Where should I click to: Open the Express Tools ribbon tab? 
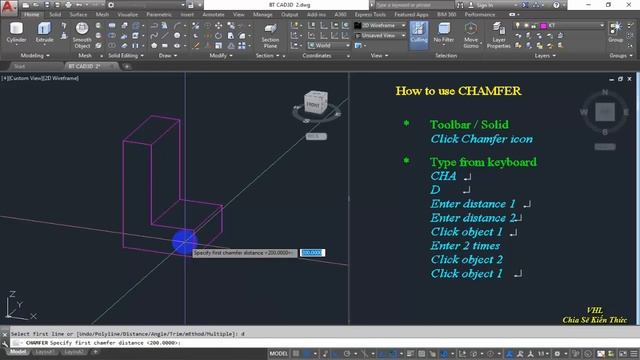(x=370, y=15)
